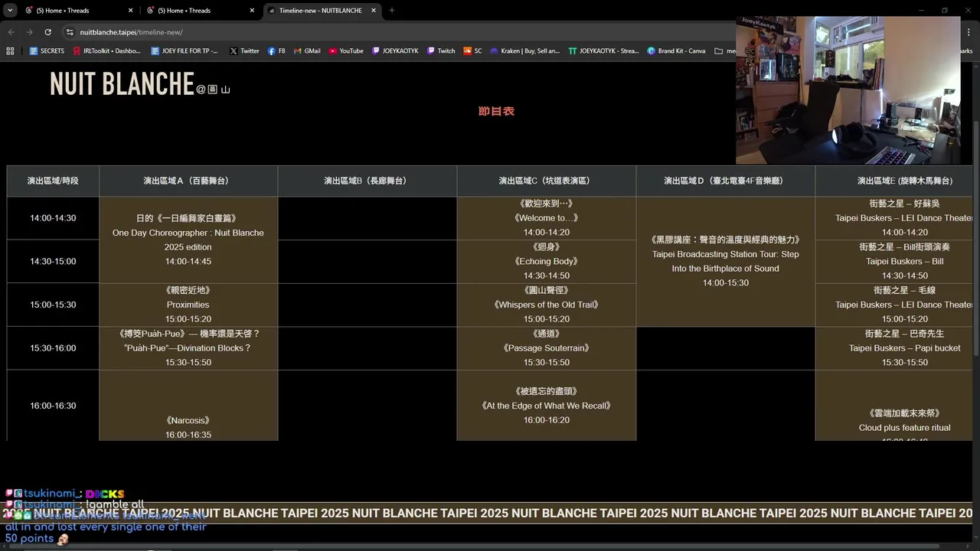Click the 演出區域/時段 column header
Viewport: 980px width, 551px height.
click(x=53, y=181)
